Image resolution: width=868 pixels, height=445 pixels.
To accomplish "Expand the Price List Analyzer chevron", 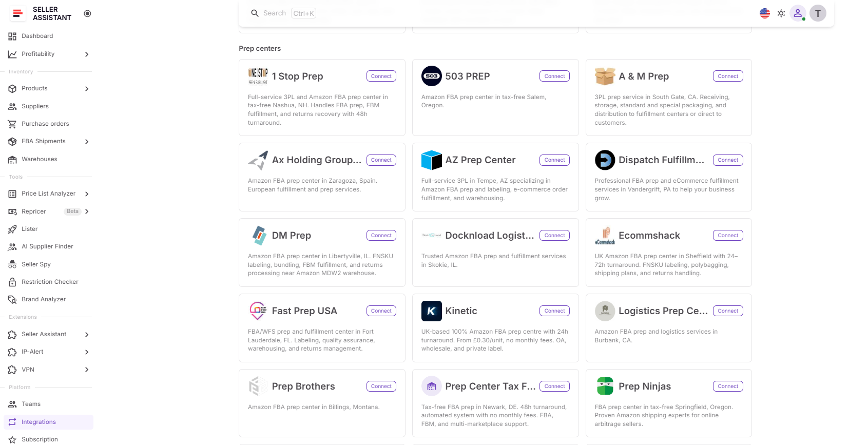I will click(87, 194).
